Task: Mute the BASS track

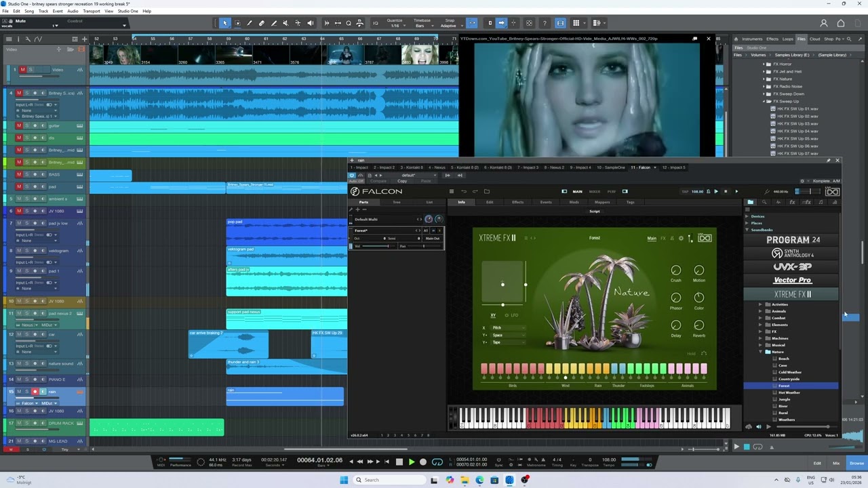Action: tap(19, 174)
